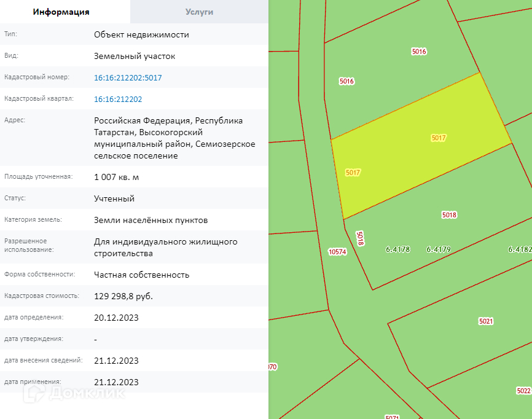Switch to the Информация tab
Screen dimensions: 532x419
point(61,12)
